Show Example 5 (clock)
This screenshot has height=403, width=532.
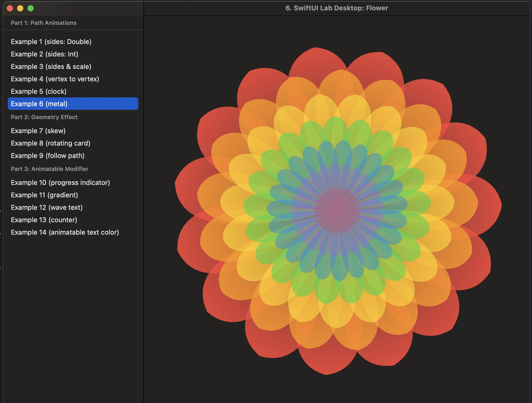(39, 91)
